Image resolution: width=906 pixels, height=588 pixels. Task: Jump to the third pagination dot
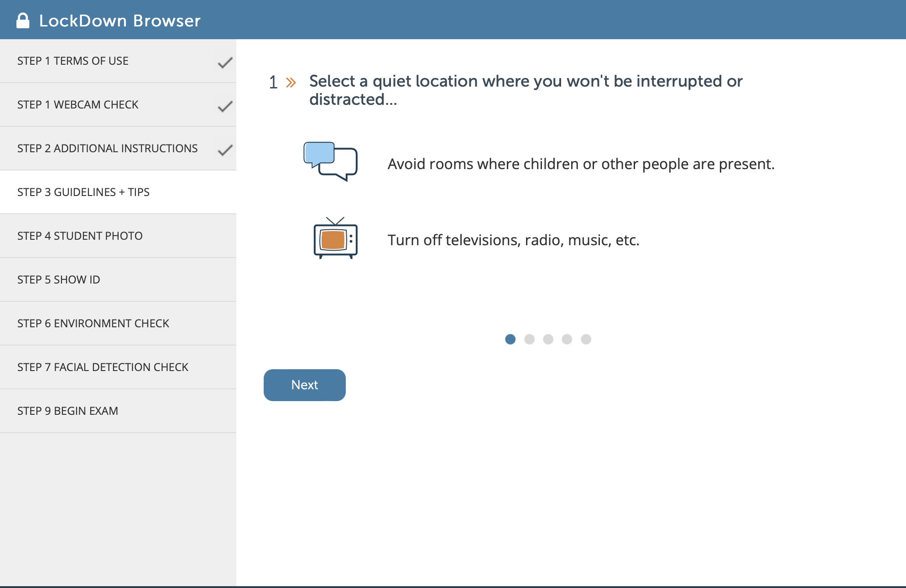tap(548, 339)
